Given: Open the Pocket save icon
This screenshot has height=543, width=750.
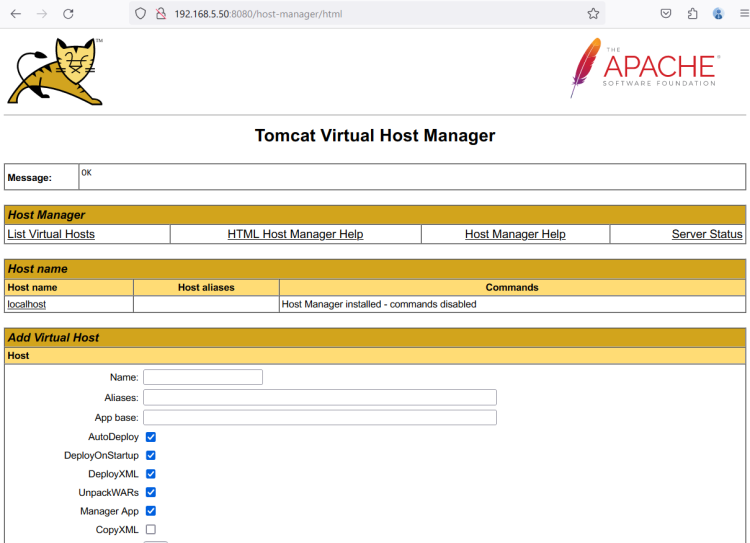Looking at the screenshot, I should point(666,14).
